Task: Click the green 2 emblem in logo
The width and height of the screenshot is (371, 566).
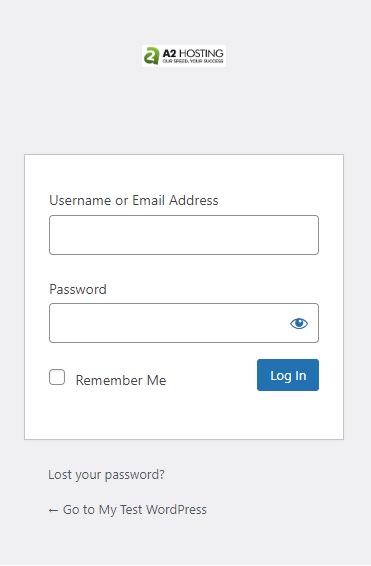Action: [152, 56]
